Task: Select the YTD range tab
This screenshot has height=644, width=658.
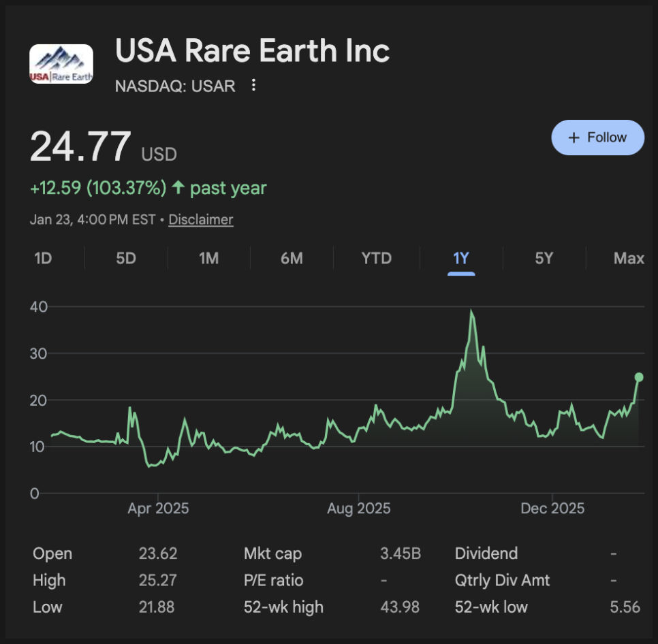Action: (x=376, y=259)
